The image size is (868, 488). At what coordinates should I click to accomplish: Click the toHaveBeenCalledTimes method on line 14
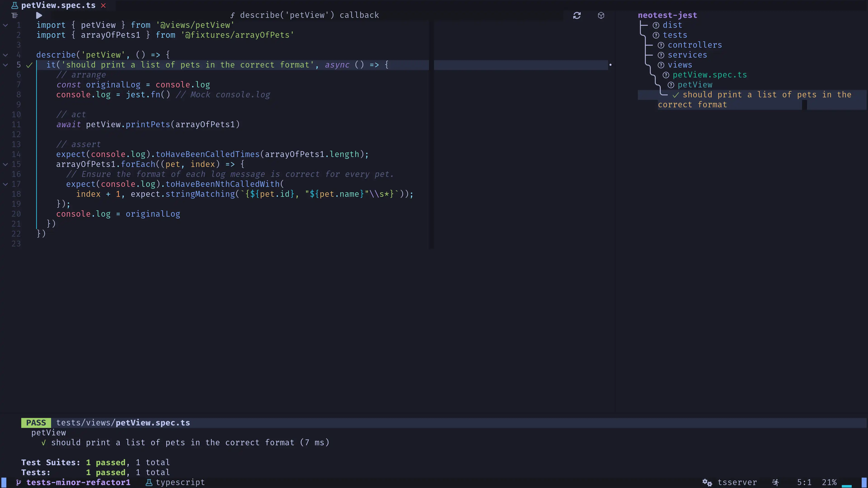(x=208, y=154)
